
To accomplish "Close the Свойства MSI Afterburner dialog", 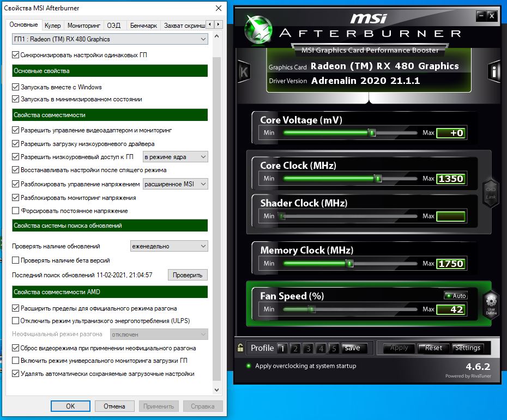I will tap(219, 8).
